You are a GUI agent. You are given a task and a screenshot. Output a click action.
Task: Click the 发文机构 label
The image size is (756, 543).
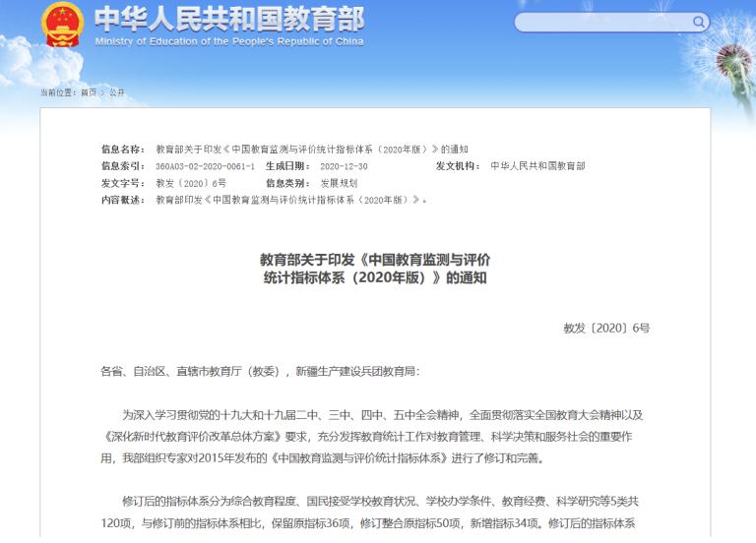tap(458, 166)
